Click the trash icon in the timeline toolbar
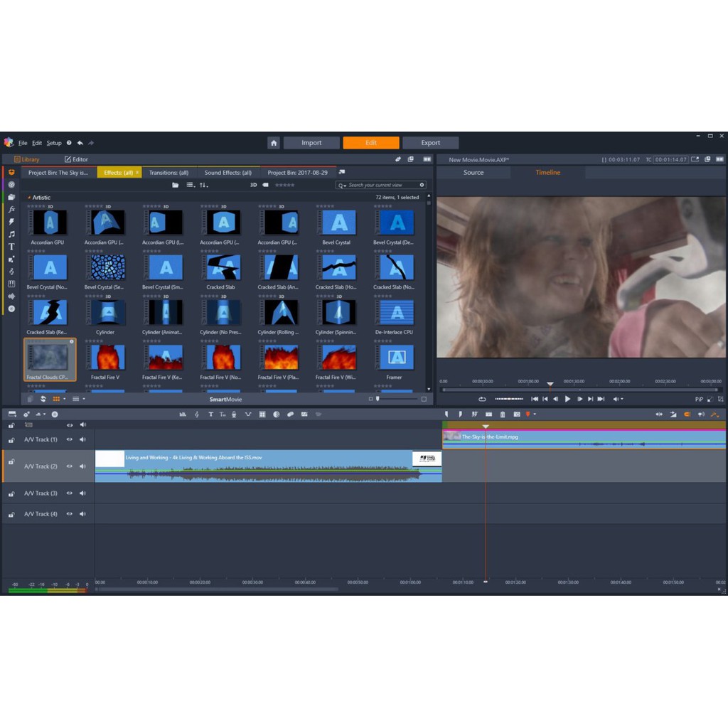 [x=503, y=414]
